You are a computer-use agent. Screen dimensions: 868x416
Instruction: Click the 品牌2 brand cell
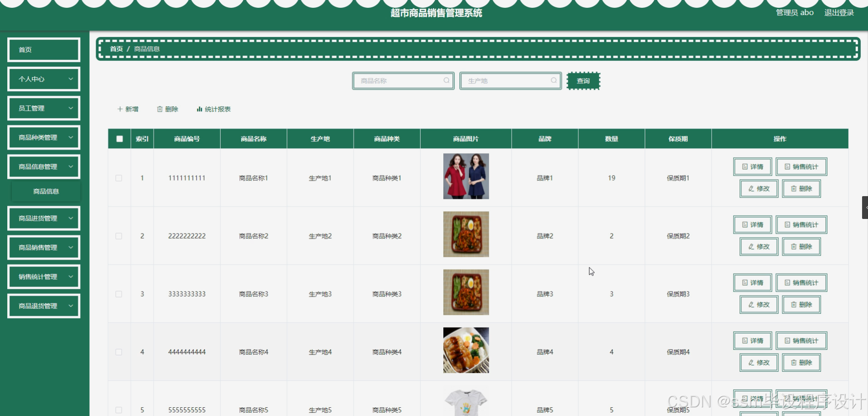point(545,236)
